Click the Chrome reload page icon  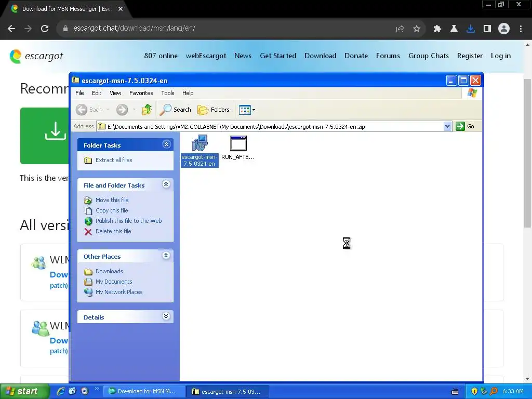[x=45, y=29]
